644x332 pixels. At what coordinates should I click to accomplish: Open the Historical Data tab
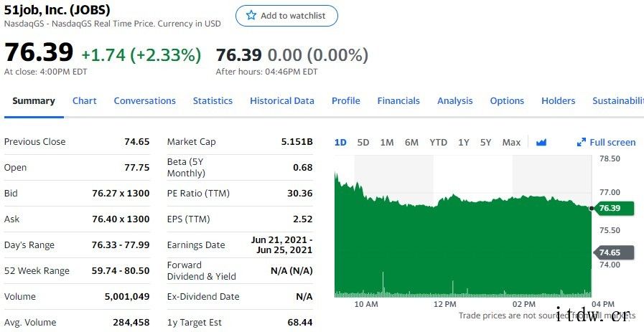(x=282, y=101)
